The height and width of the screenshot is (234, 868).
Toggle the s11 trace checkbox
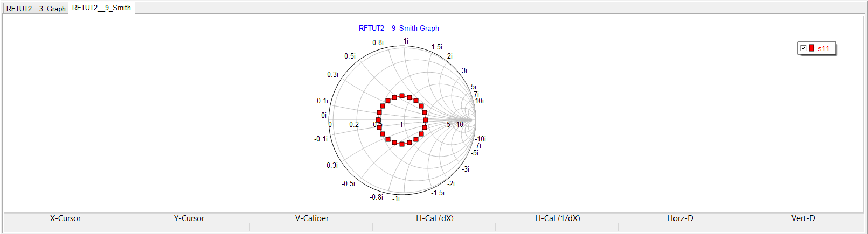click(803, 48)
